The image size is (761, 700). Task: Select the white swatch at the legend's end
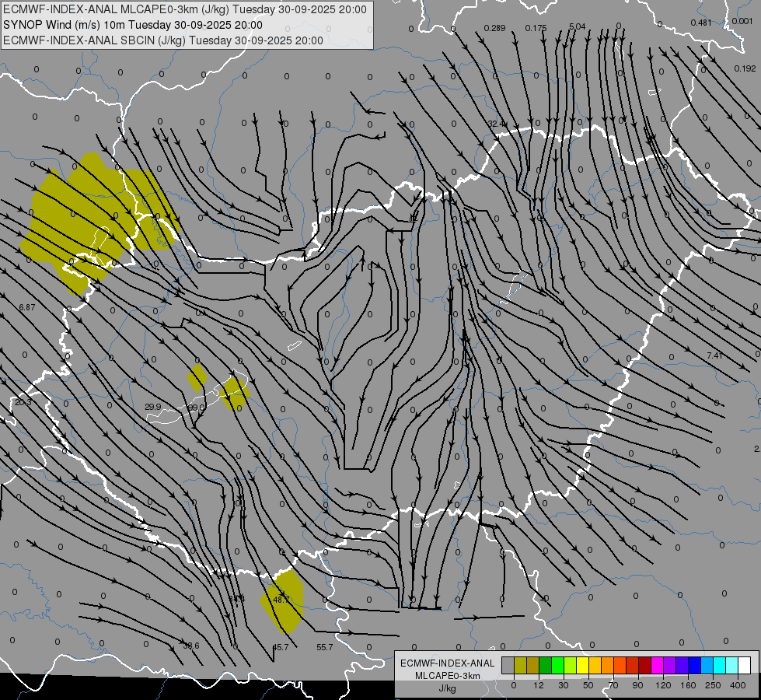(x=744, y=665)
